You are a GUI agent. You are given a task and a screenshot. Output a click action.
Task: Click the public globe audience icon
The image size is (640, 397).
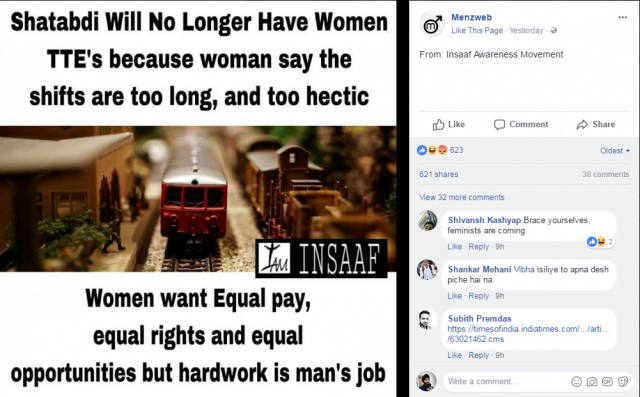tap(553, 31)
